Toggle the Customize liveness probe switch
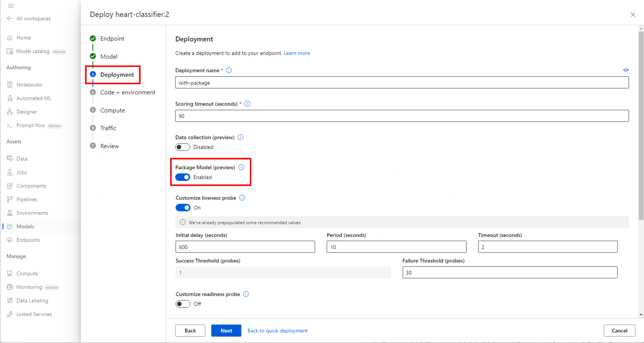This screenshot has height=343, width=644. (x=182, y=208)
